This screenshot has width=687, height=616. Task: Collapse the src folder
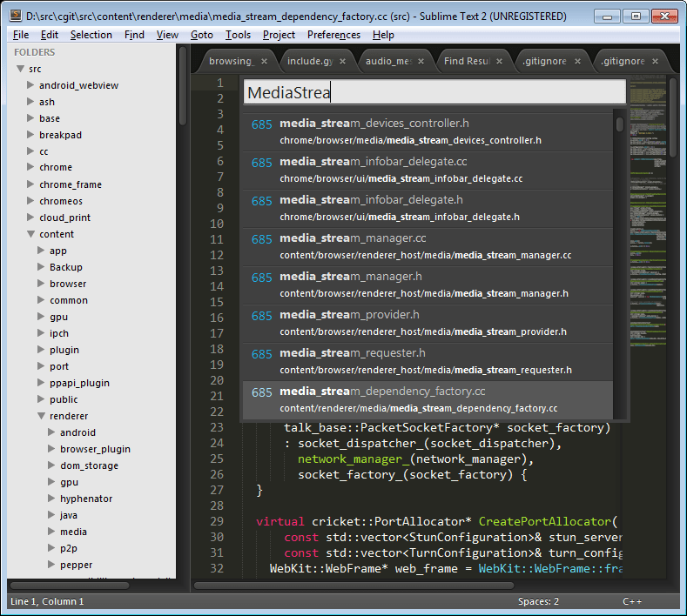pyautogui.click(x=20, y=69)
